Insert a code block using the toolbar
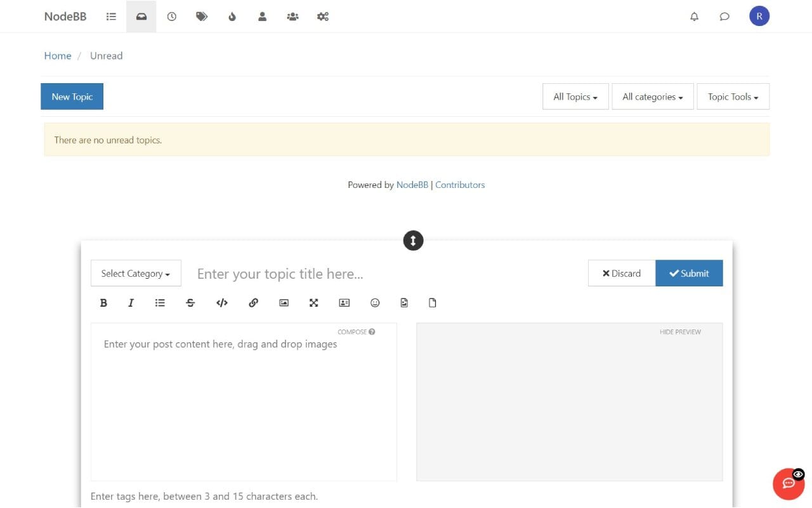 [x=221, y=303]
